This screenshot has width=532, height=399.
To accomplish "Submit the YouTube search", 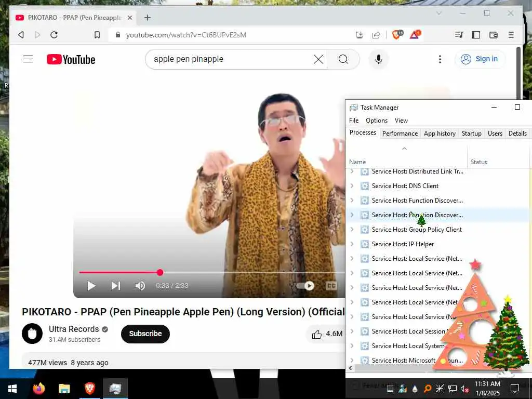I will click(x=343, y=59).
